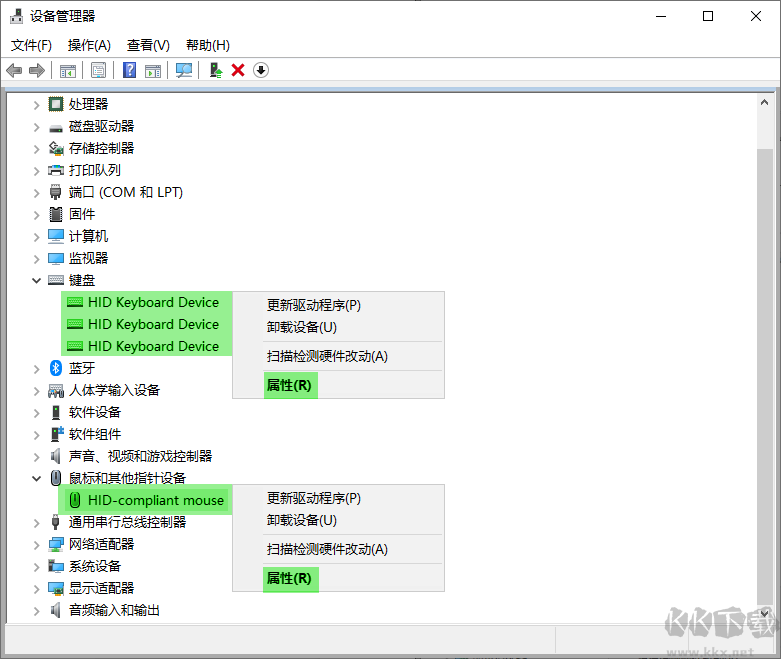Click the red X uninstall device icon
Image resolution: width=781 pixels, height=659 pixels.
pyautogui.click(x=238, y=70)
